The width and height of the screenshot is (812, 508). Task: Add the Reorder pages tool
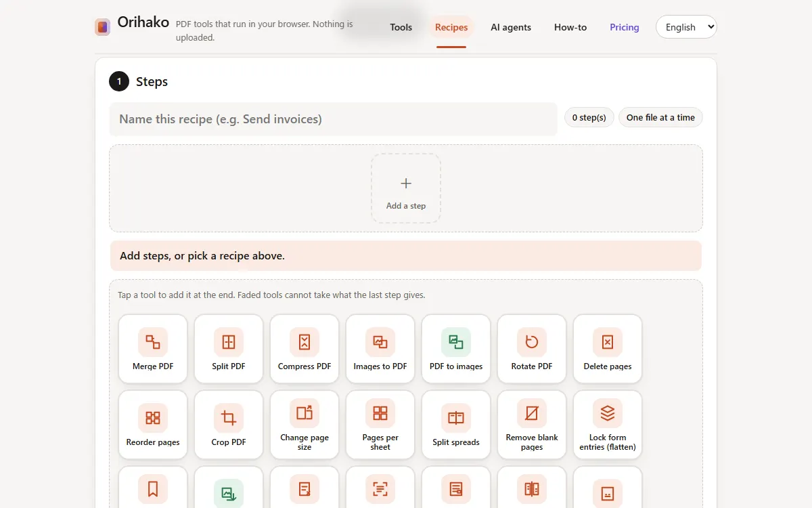[153, 425]
